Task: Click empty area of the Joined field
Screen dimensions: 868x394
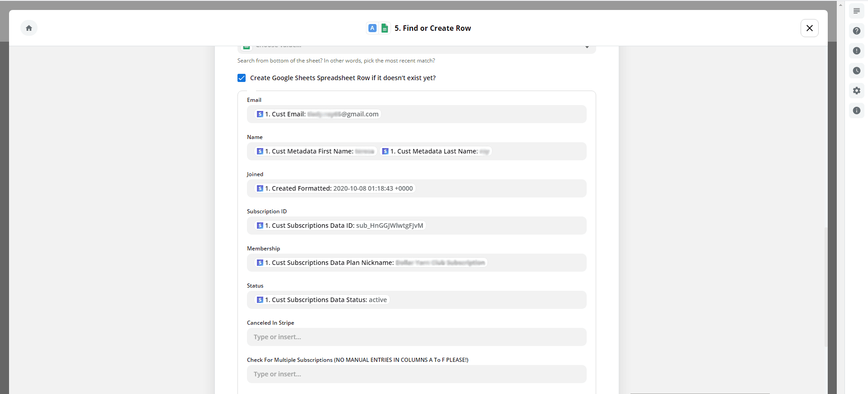Action: [x=500, y=188]
